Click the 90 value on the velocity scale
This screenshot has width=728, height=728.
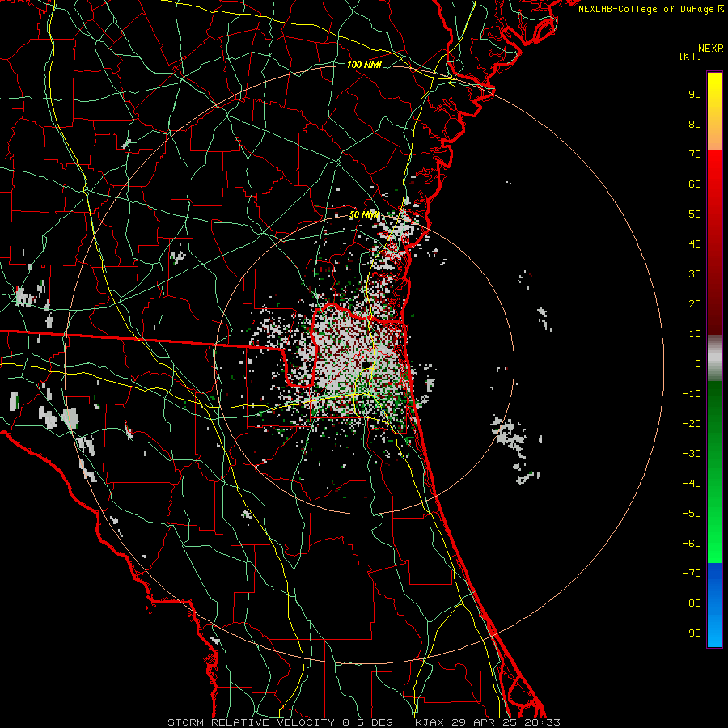695,95
